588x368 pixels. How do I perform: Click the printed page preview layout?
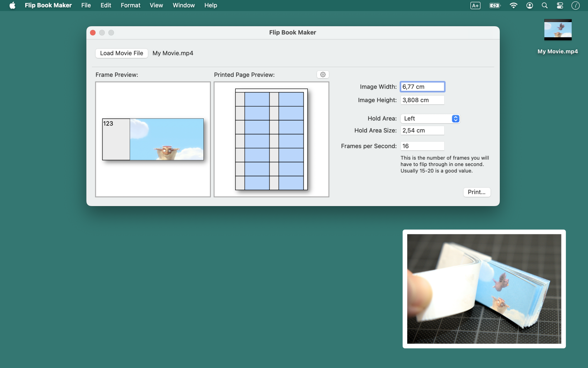pyautogui.click(x=271, y=139)
